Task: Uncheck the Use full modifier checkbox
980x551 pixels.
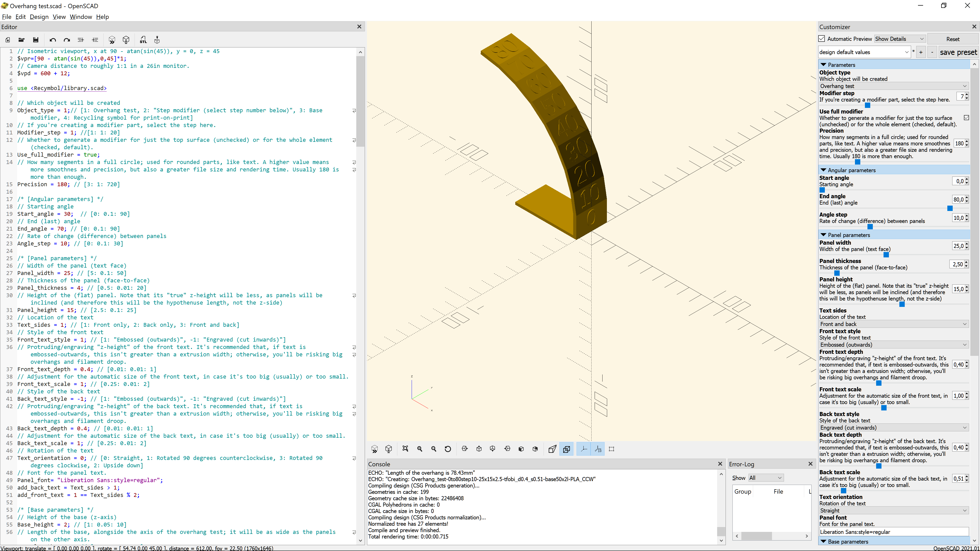Action: click(967, 118)
